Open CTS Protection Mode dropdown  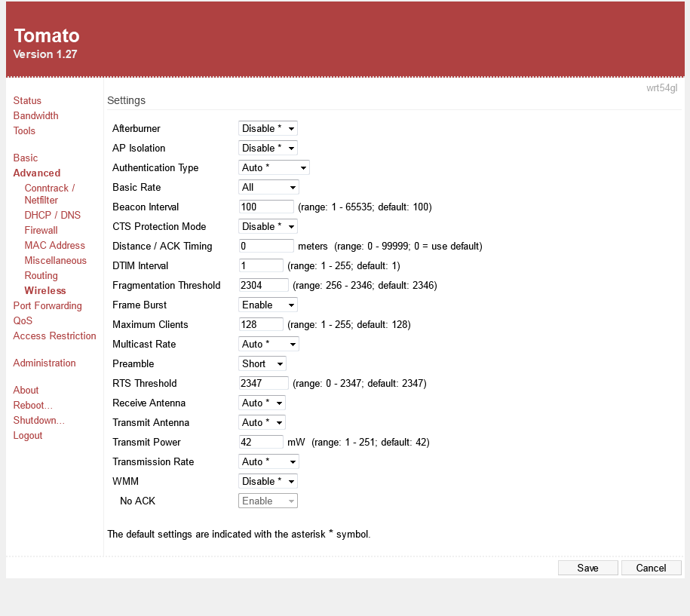[x=268, y=227]
